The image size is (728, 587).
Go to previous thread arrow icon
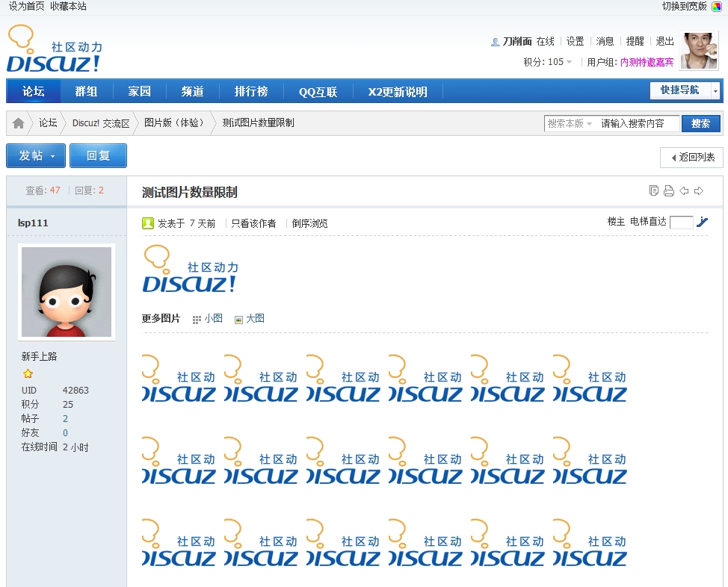click(x=684, y=190)
